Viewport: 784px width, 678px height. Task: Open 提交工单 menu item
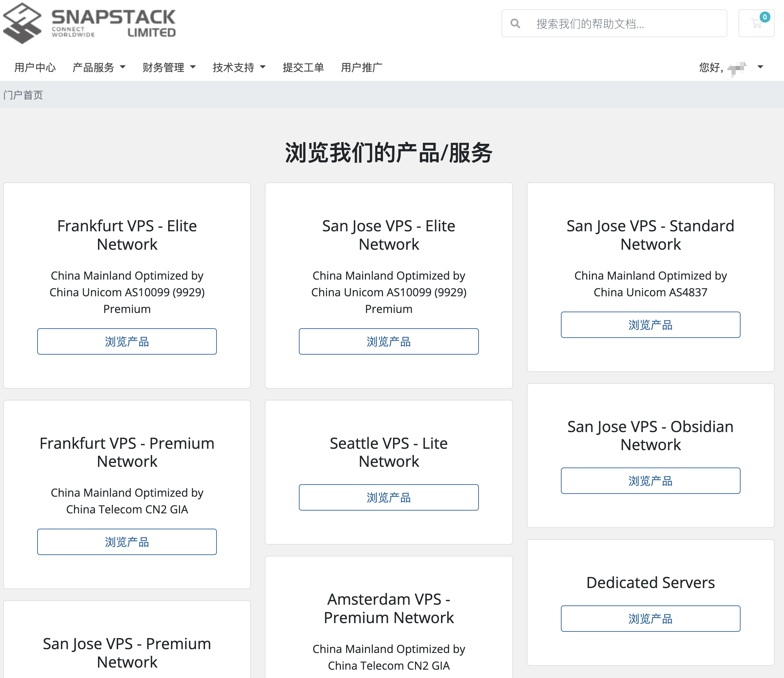(x=303, y=67)
